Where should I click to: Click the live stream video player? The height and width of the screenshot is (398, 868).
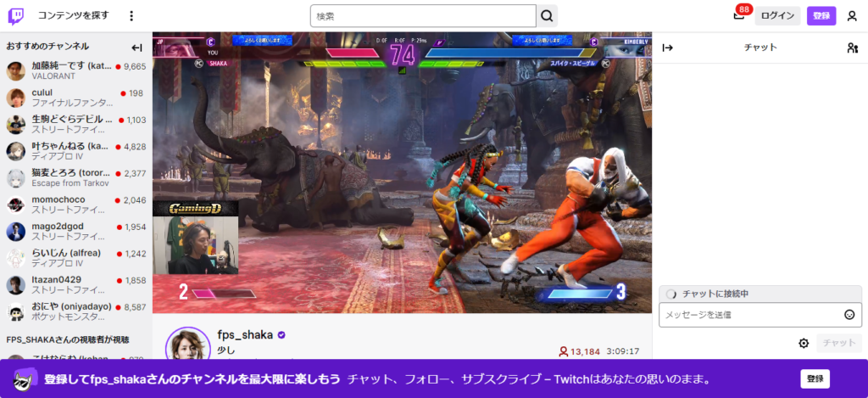[403, 172]
